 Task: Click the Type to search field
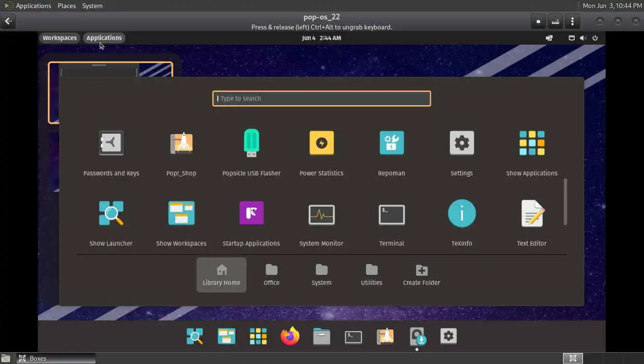point(322,99)
